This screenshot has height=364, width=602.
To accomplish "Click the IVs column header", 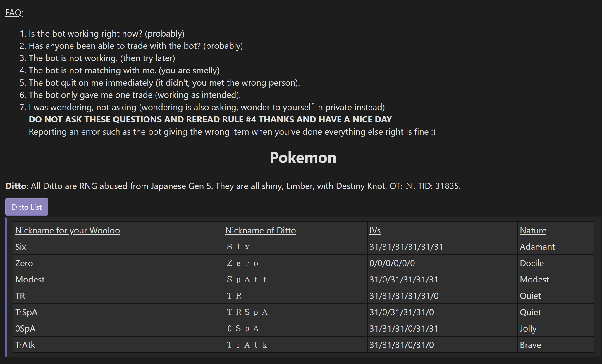I will click(375, 230).
